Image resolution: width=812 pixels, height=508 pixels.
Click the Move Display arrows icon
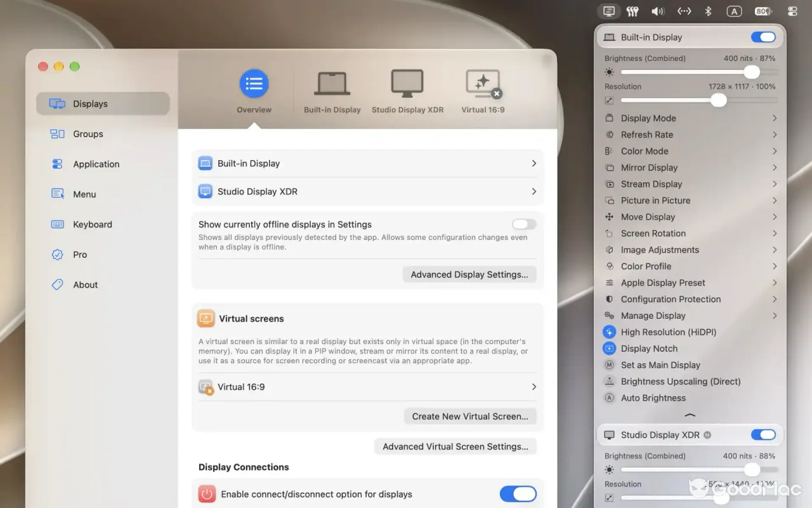pos(610,217)
